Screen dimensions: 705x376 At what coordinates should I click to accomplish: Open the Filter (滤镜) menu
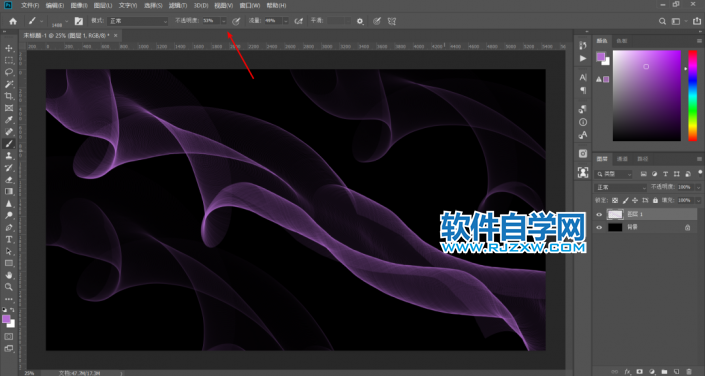[x=178, y=5]
